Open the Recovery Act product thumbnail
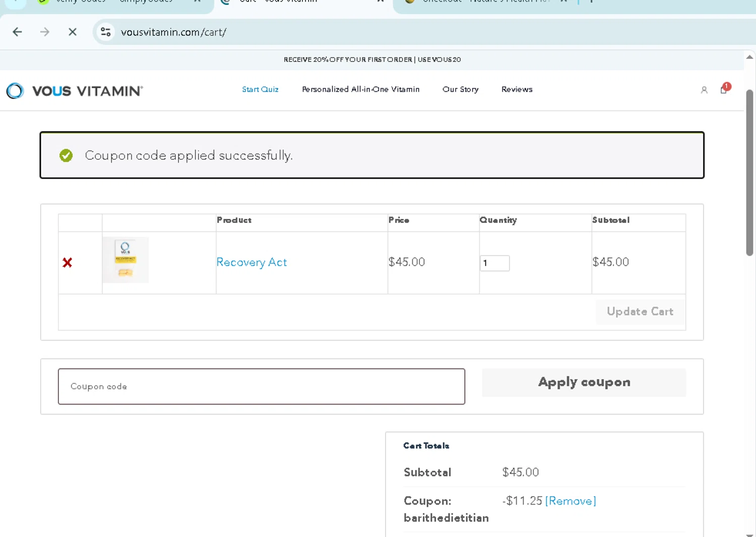Image resolution: width=756 pixels, height=537 pixels. tap(125, 260)
